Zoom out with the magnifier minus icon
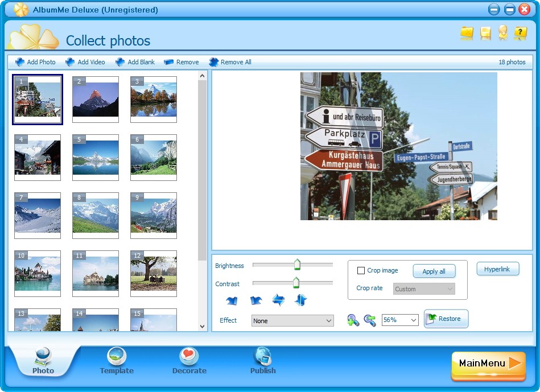 pyautogui.click(x=370, y=320)
